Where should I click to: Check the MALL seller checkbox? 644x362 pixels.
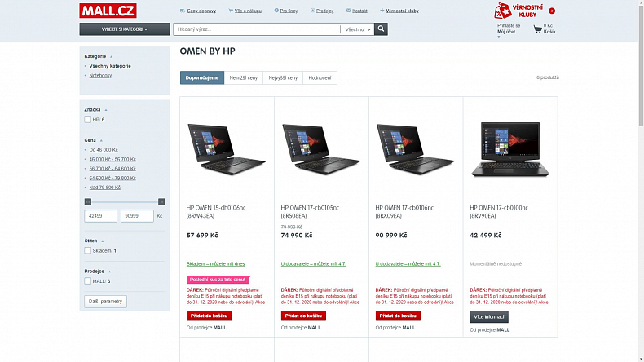[87, 281]
